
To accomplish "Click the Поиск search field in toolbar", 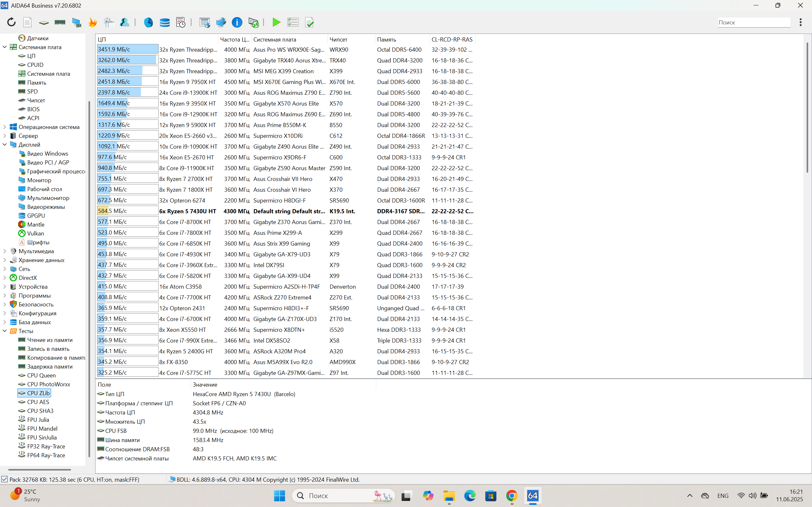I will [x=754, y=22].
